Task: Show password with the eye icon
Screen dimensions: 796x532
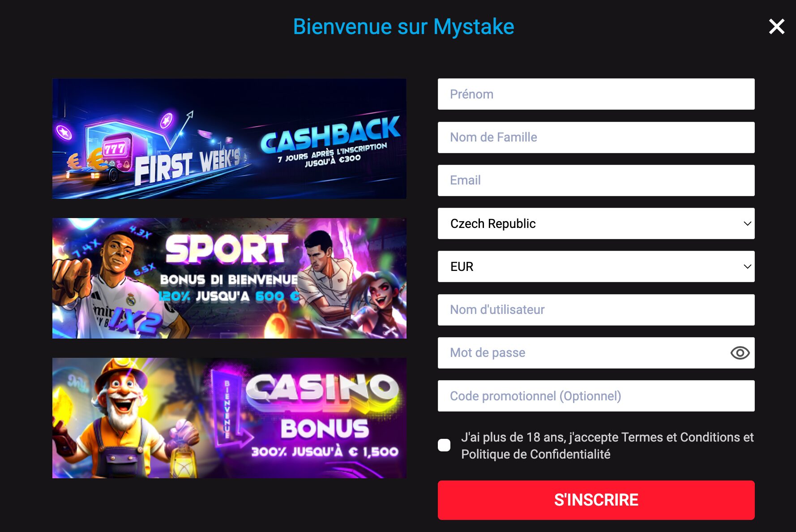Action: coord(740,353)
